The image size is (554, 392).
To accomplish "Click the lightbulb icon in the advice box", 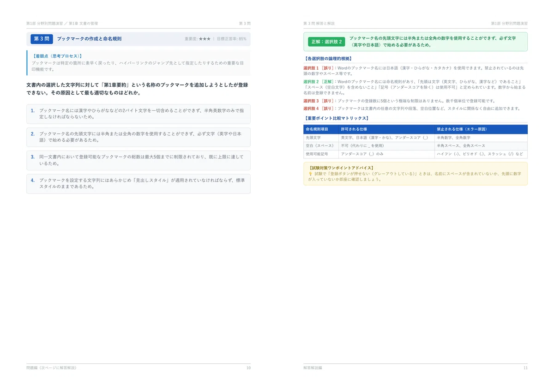I will click(310, 174).
